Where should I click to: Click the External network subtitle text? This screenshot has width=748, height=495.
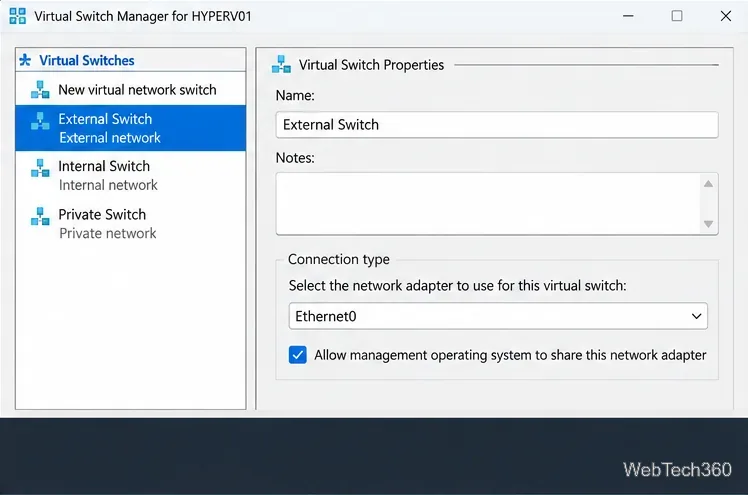tap(110, 138)
